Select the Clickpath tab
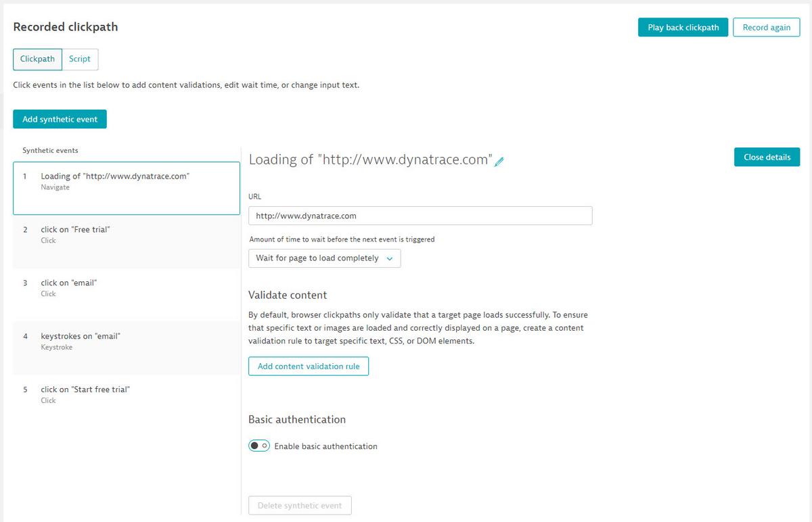 coord(37,59)
